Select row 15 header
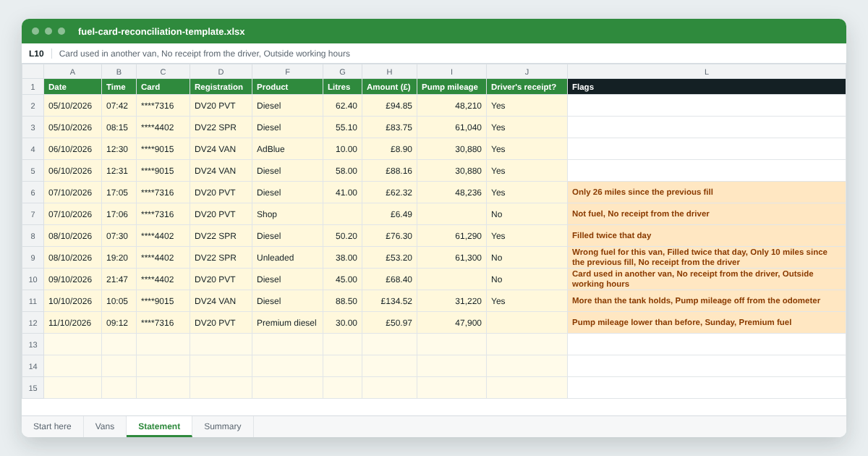The width and height of the screenshot is (868, 456). coord(33,388)
